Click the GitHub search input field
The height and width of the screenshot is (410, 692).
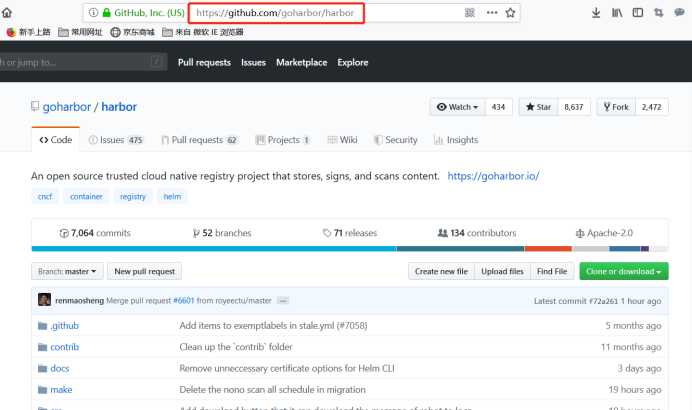pos(81,62)
